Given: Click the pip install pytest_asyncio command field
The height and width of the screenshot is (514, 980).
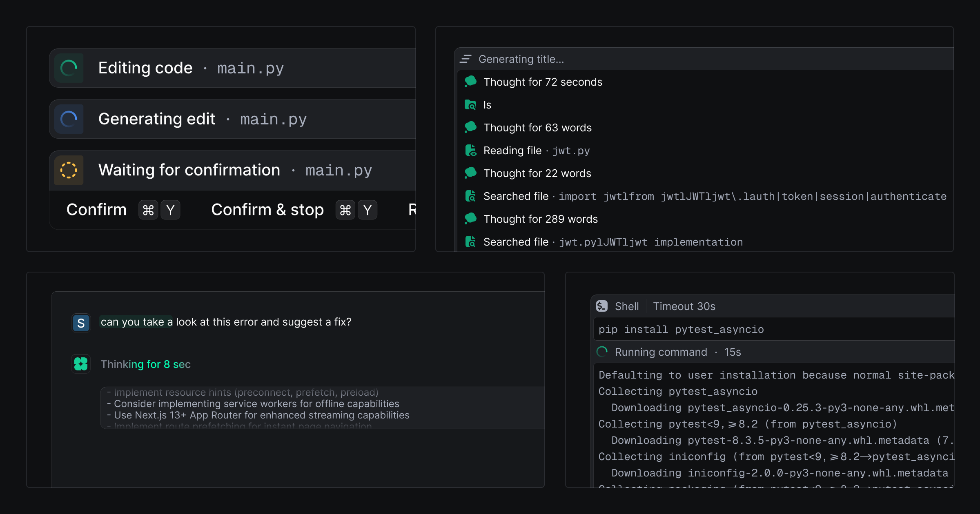Looking at the screenshot, I should click(681, 329).
